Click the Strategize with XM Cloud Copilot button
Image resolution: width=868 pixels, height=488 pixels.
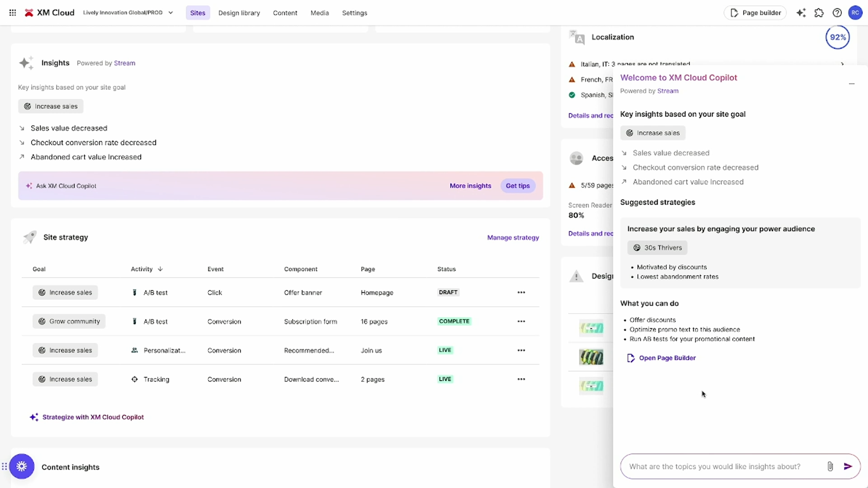point(93,417)
